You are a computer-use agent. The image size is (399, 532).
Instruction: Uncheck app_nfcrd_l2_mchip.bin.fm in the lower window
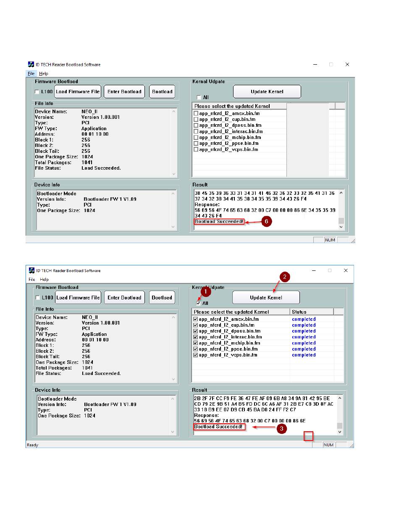click(x=195, y=343)
